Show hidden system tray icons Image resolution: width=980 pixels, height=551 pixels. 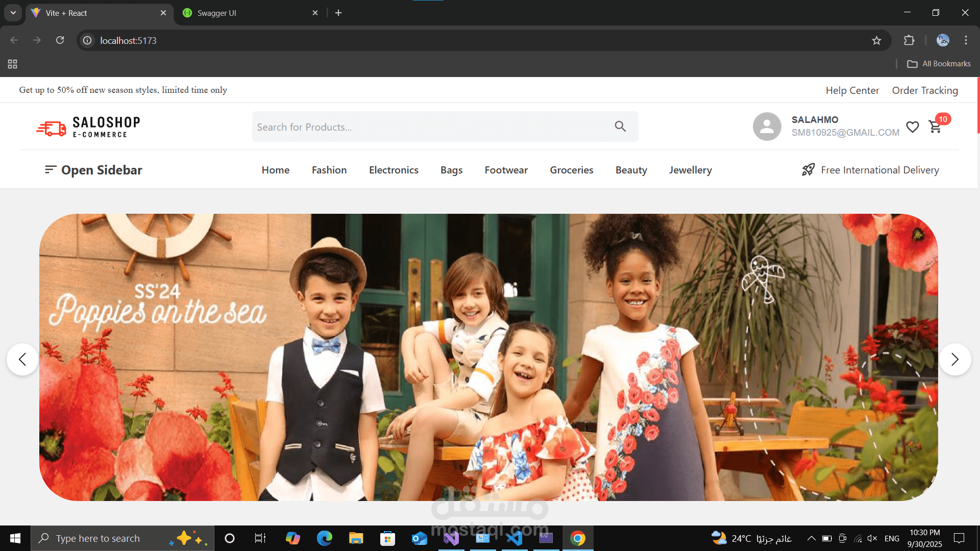click(x=811, y=538)
